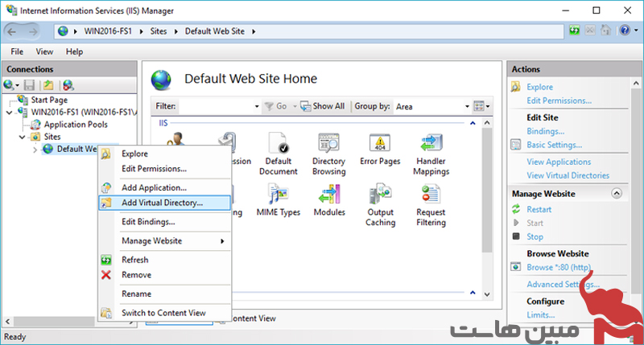Select Start Page in Connections tree
644x345 pixels.
click(49, 100)
